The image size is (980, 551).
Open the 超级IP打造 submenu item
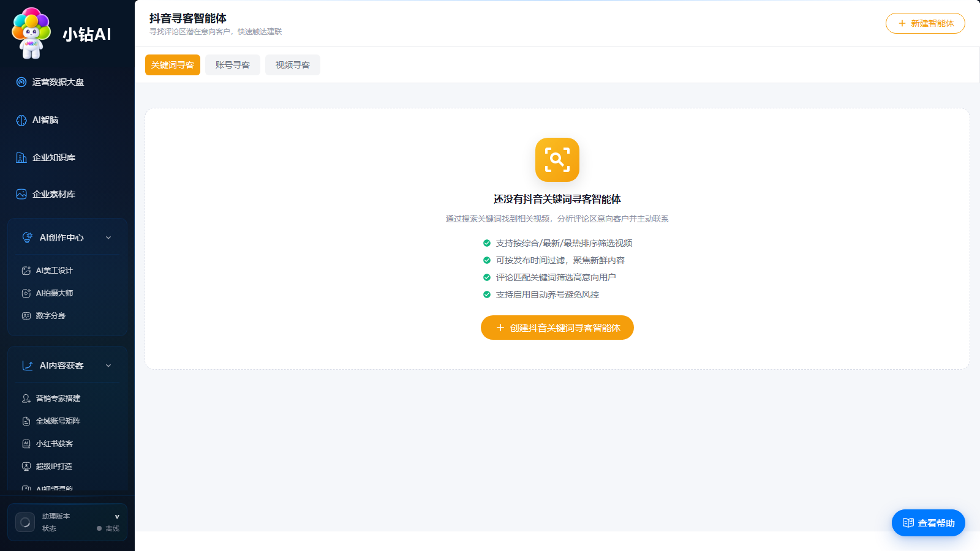(x=67, y=467)
